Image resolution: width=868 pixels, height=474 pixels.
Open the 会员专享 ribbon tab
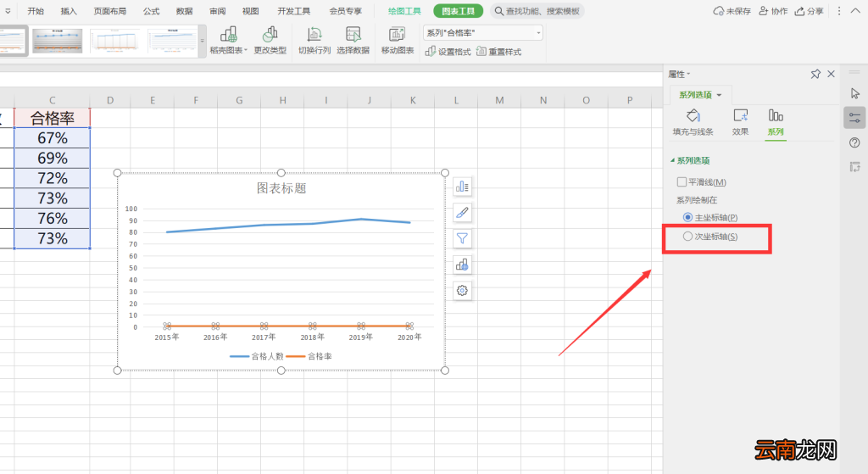pyautogui.click(x=346, y=11)
